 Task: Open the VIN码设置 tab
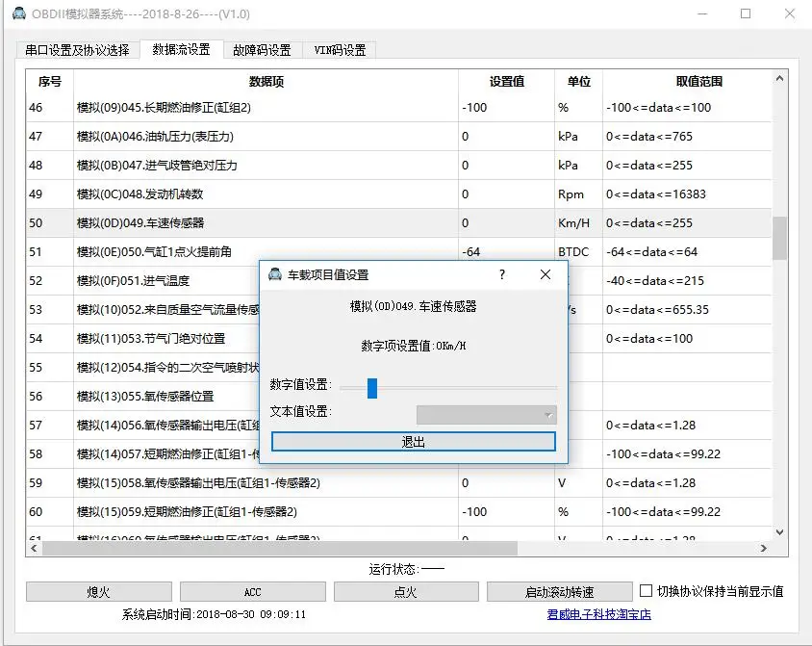click(x=340, y=50)
